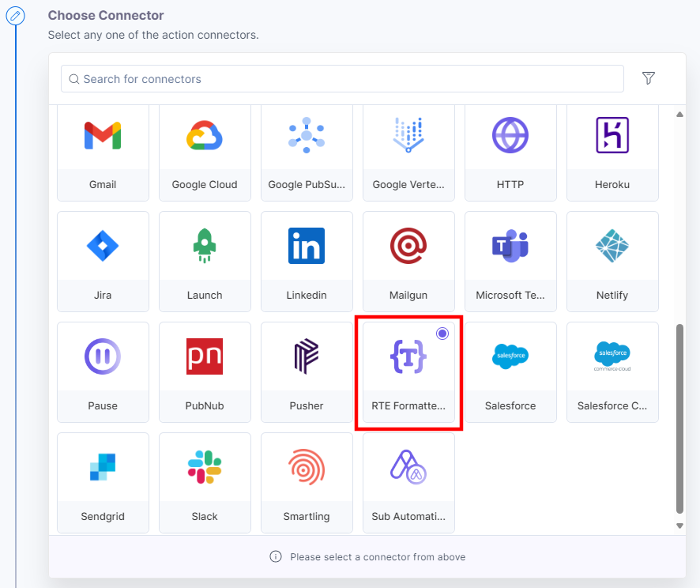The height and width of the screenshot is (588, 700).
Task: Choose the Salesforce connector
Action: click(x=511, y=372)
